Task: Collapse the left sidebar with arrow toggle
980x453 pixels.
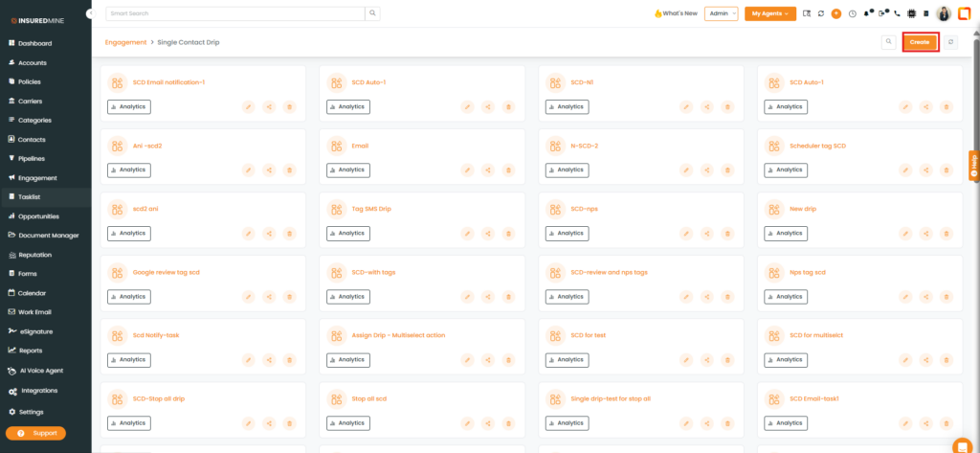Action: tap(90, 13)
